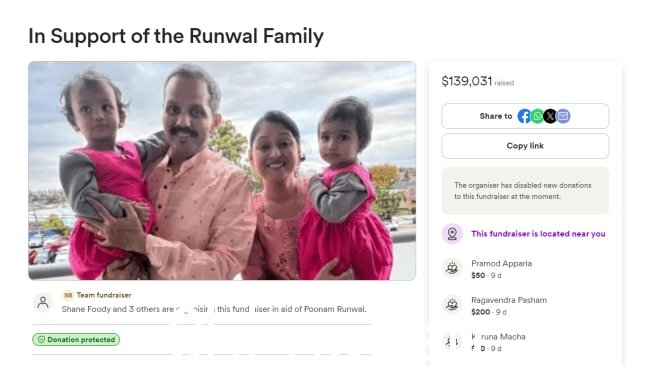
Task: Click Ragavendra Pasham's donor avatar icon
Action: [452, 305]
